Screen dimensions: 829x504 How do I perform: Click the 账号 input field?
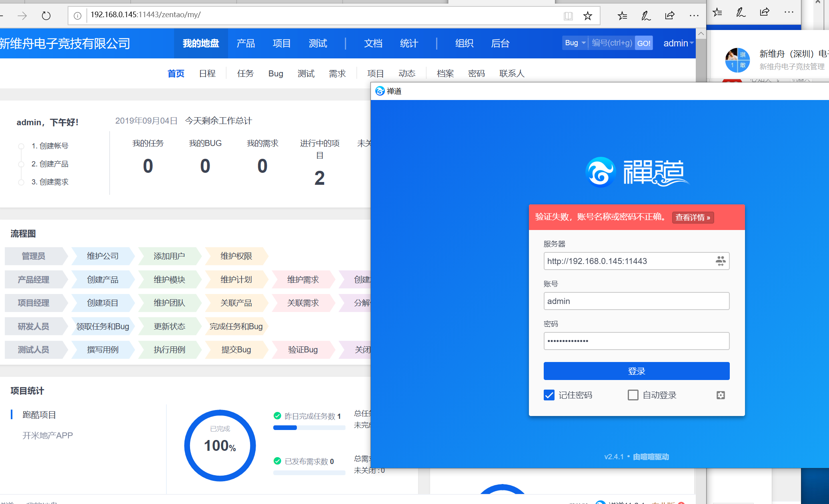point(637,301)
